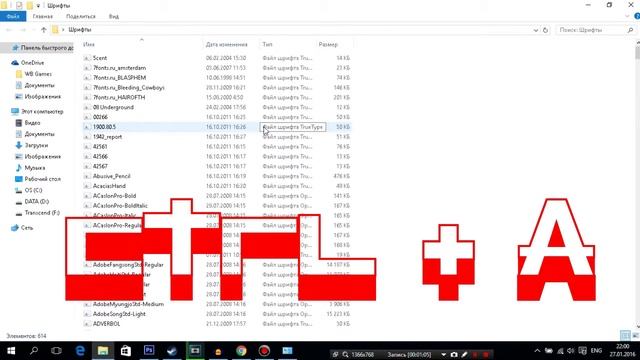Click the back navigation arrow
This screenshot has height=360, width=640.
pos(9,30)
